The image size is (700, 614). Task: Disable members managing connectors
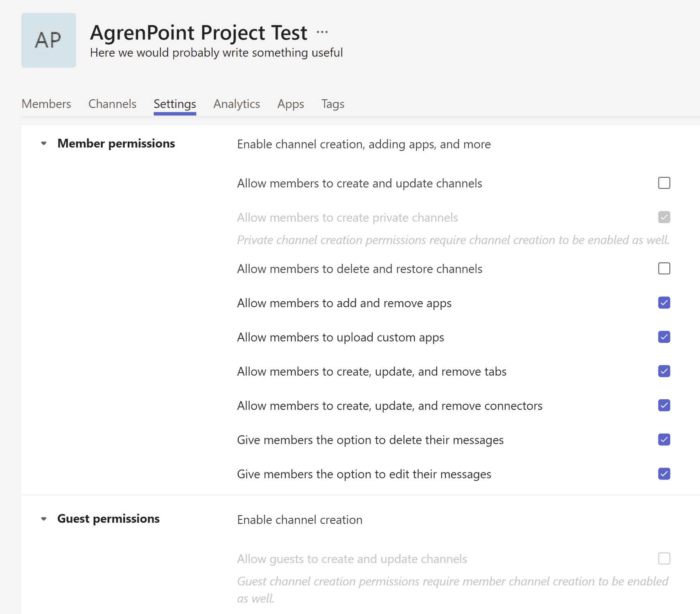coord(664,405)
